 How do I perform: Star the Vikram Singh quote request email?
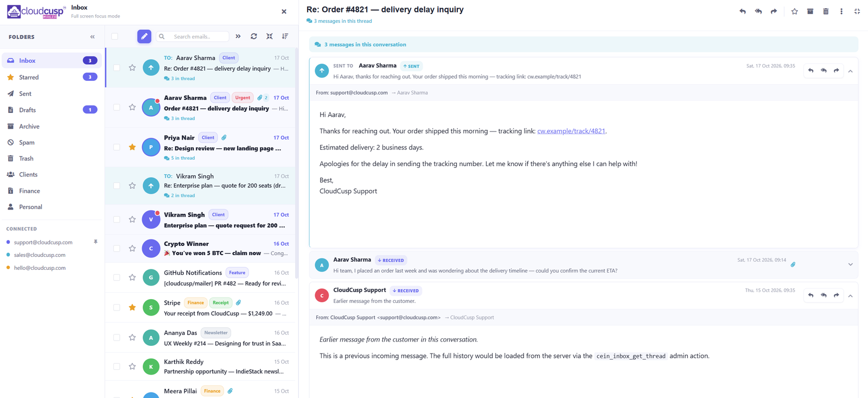click(x=132, y=219)
